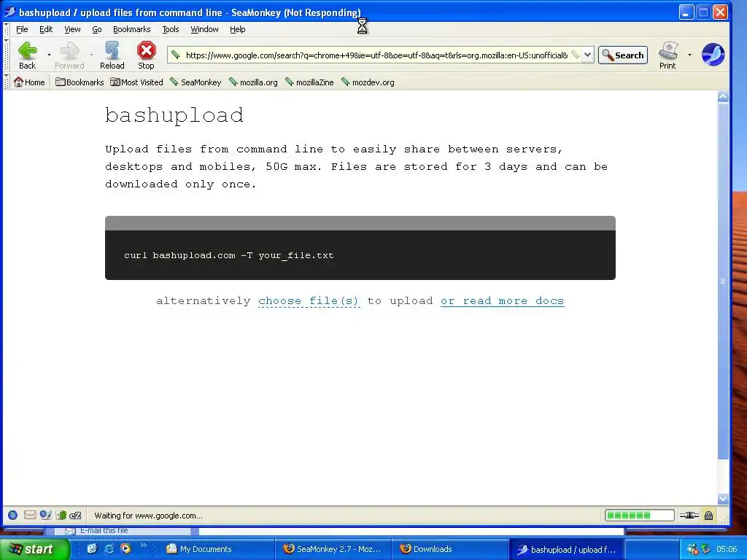Open the Windows start menu
The width and height of the screenshot is (747, 560).
34,549
